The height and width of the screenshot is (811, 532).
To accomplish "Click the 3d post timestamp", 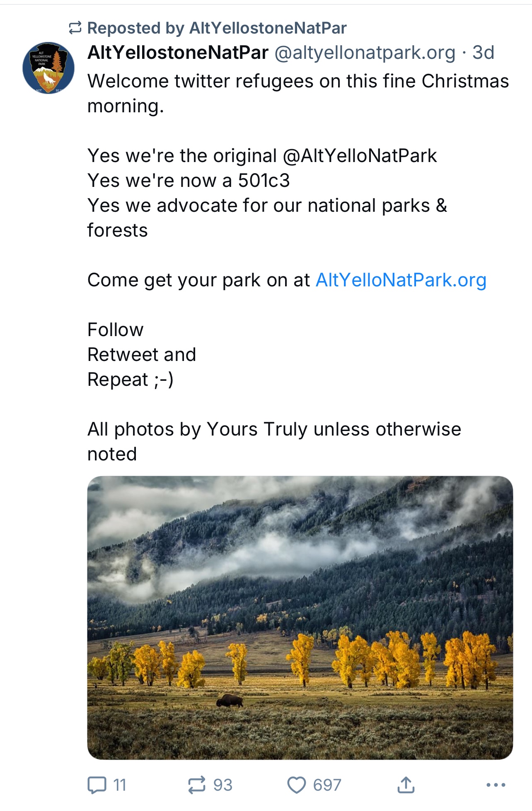I will [x=484, y=53].
